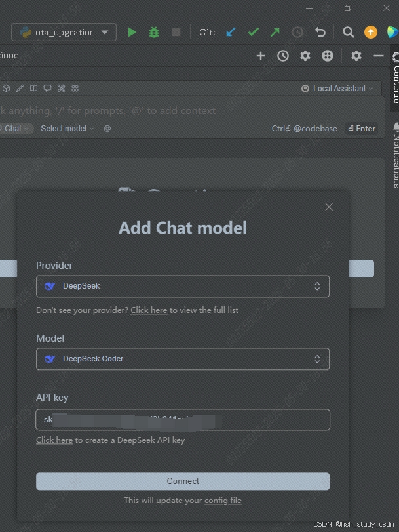This screenshot has width=399, height=532.
Task: Click the speech bubble icon
Action: point(47,88)
